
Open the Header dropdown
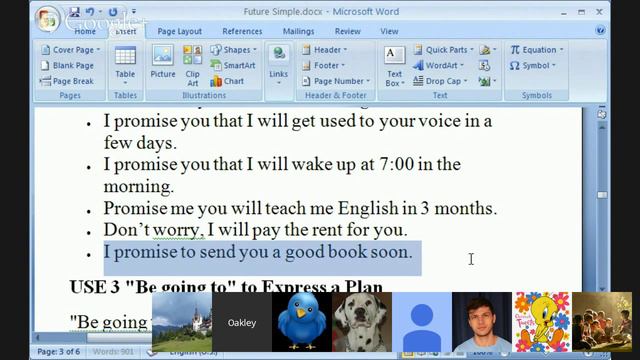(x=324, y=50)
